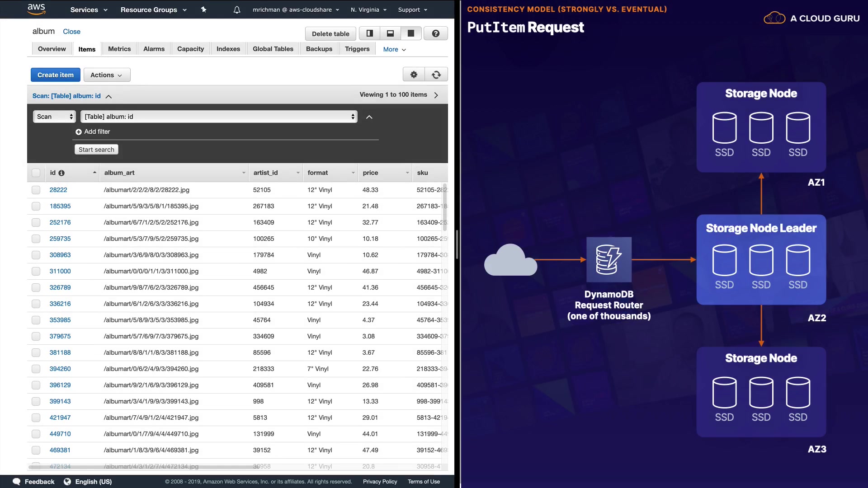Open the Scan type dropdown
This screenshot has width=868, height=488.
tap(55, 117)
